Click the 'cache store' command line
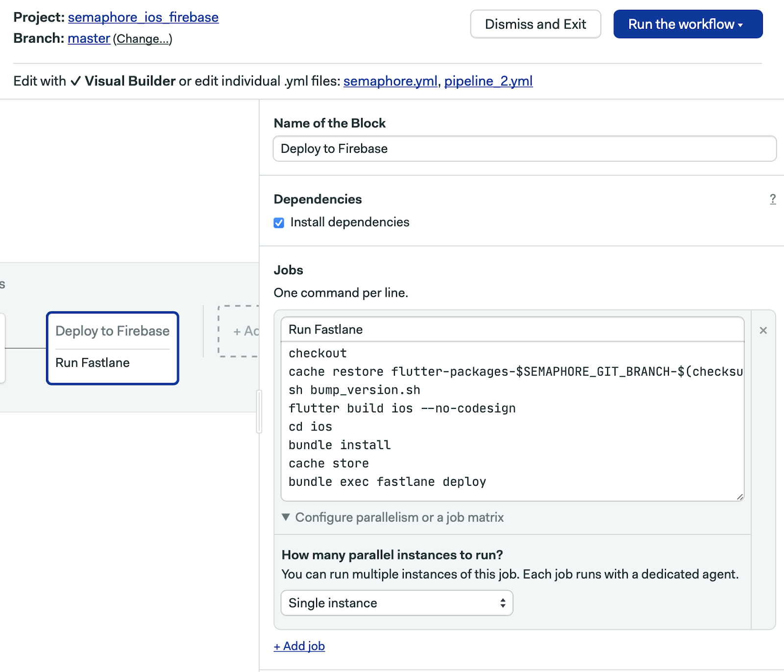Viewport: 784px width, 672px height. click(329, 463)
